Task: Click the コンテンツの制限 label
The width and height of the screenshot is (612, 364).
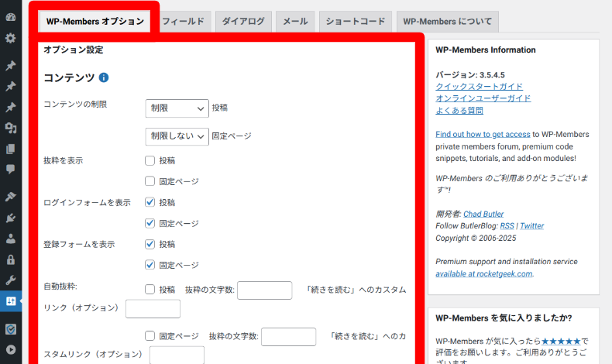Action: pyautogui.click(x=75, y=105)
